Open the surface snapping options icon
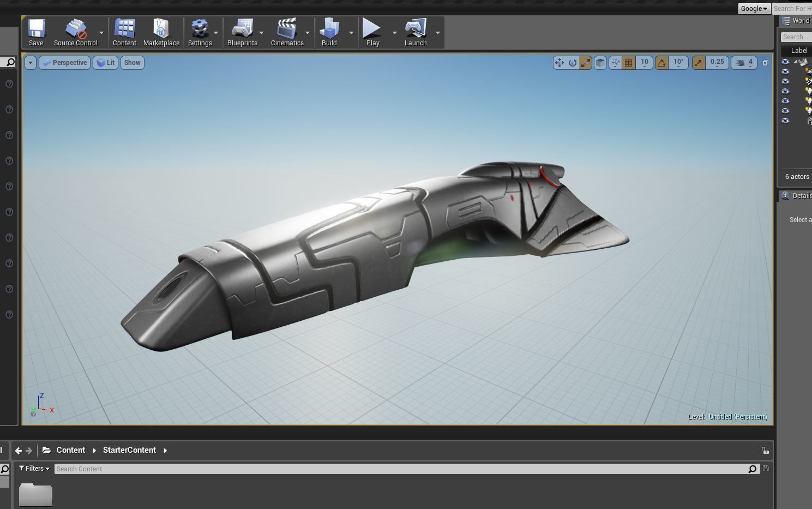 [x=615, y=63]
